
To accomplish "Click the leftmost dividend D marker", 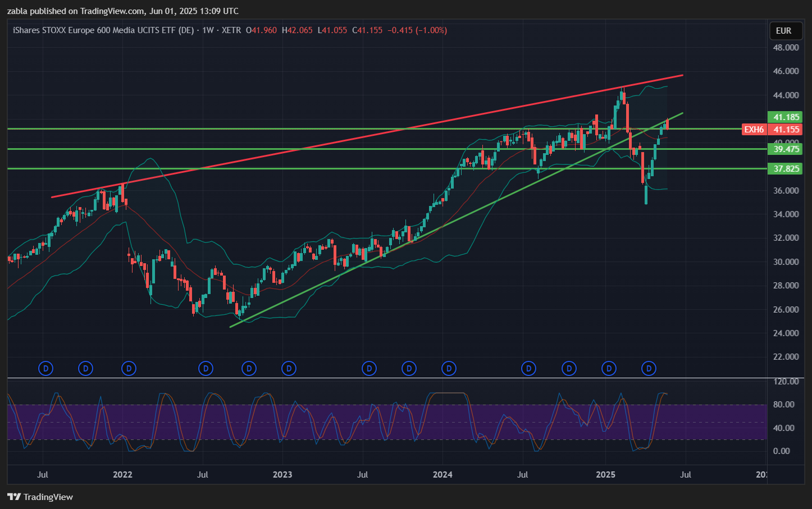I will (45, 369).
